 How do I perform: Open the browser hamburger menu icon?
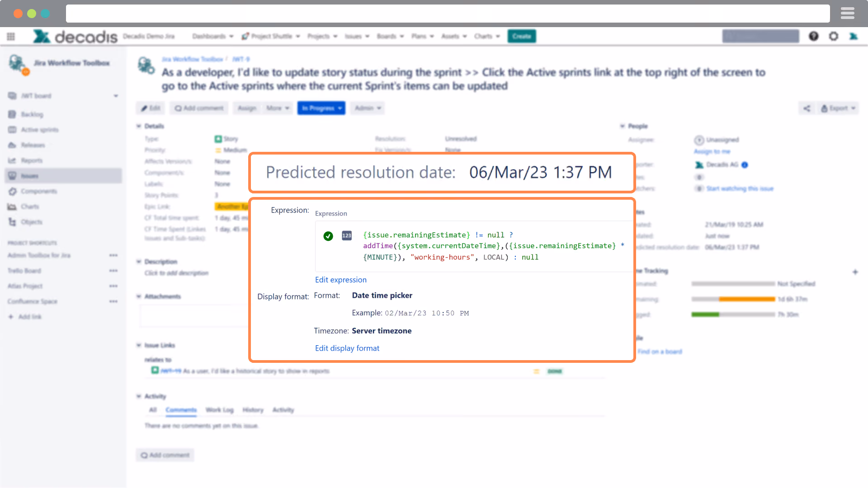848,14
